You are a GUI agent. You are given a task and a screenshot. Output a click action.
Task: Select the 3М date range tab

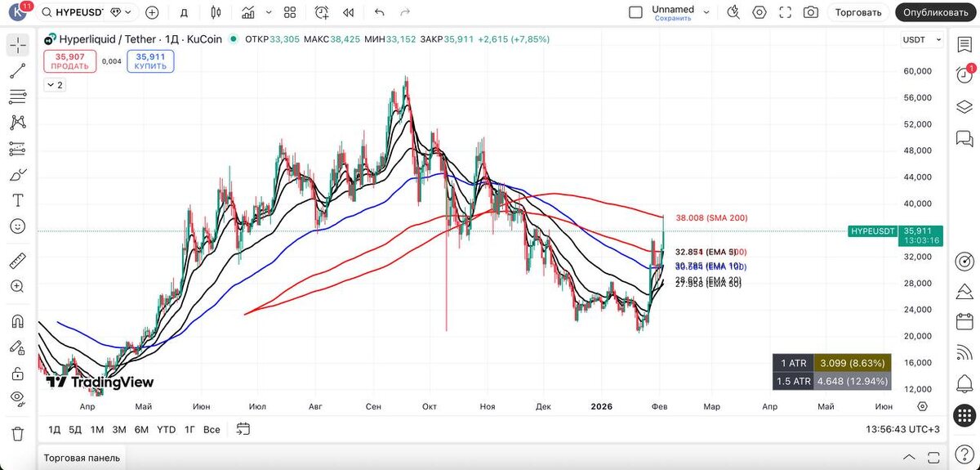coord(119,429)
